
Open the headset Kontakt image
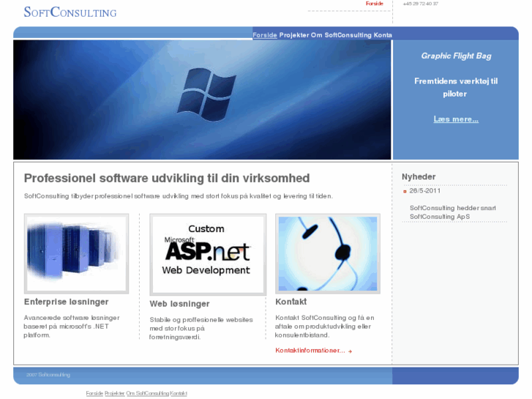click(x=328, y=253)
